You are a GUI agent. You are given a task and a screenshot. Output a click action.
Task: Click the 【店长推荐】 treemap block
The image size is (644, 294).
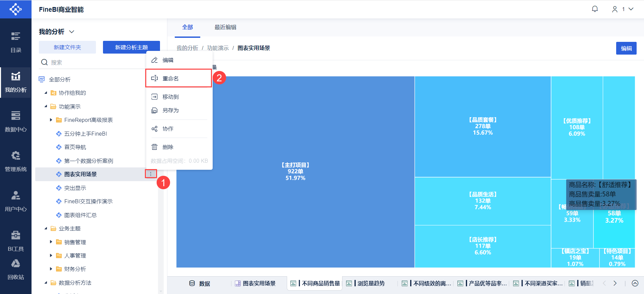point(483,246)
